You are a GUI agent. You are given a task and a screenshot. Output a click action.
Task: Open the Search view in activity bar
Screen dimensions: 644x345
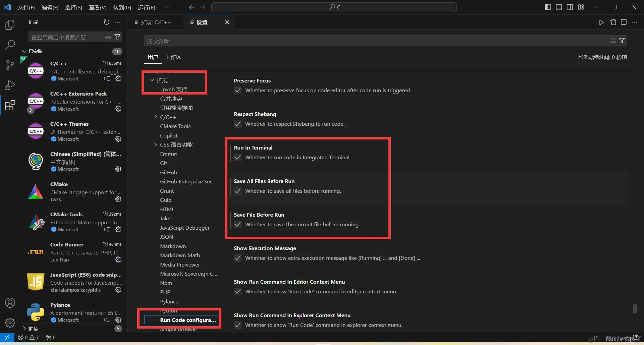click(10, 45)
